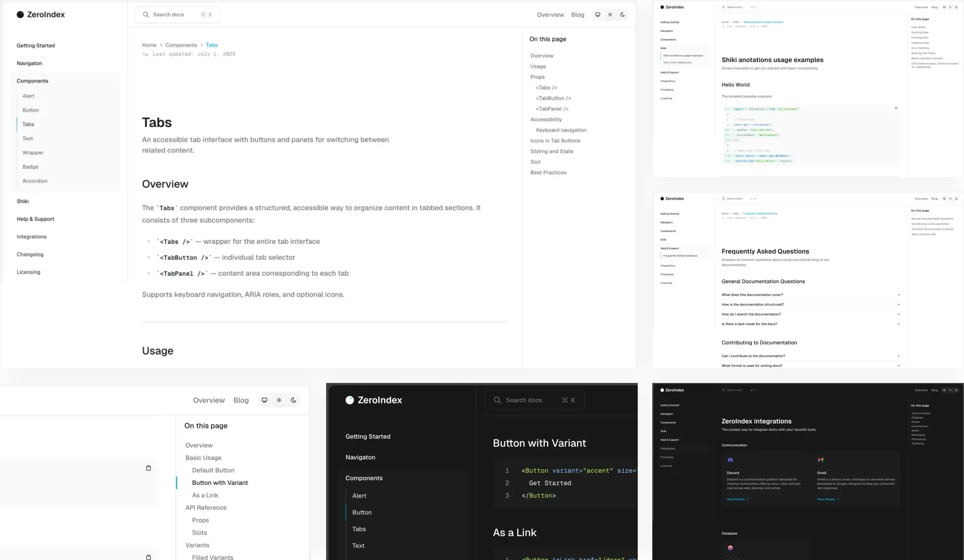Click the Components breadcrumb link
This screenshot has height=560, width=964.
coord(181,45)
